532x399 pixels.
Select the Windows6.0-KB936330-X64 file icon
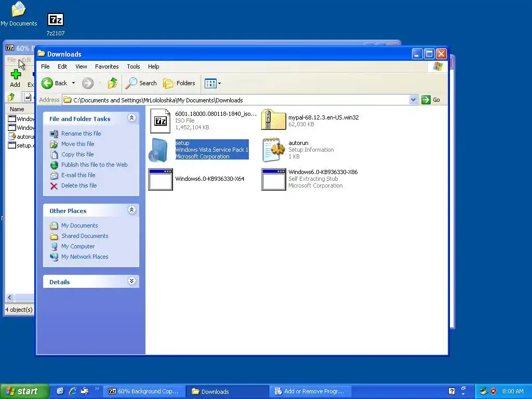(x=161, y=179)
